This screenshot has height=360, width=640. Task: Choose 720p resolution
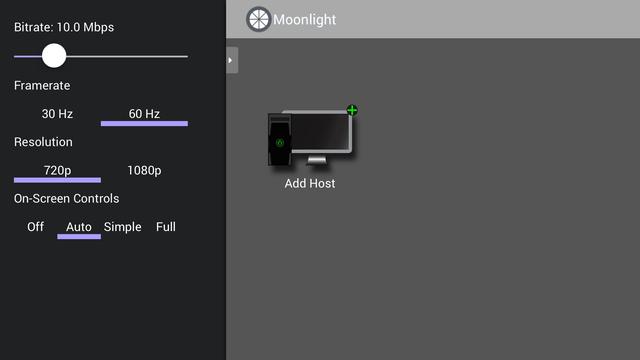[x=57, y=171]
